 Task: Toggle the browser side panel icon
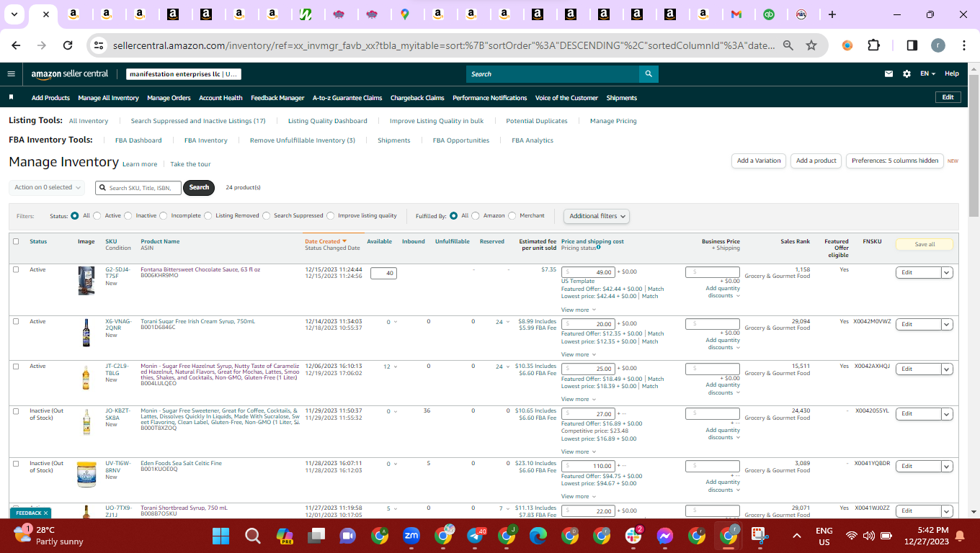tap(912, 45)
